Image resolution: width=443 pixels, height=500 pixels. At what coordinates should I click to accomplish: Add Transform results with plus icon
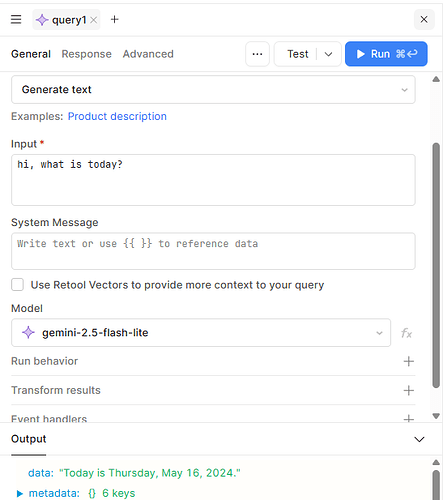(409, 390)
